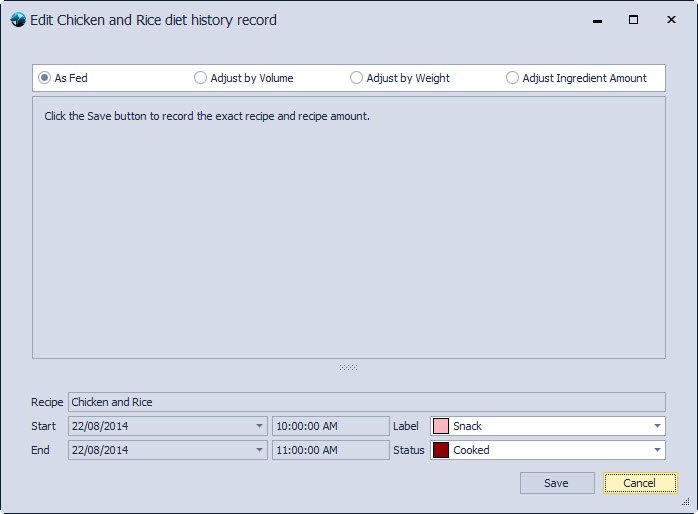Click the End time 11:00:00 AM field
Image resolution: width=698 pixels, height=514 pixels.
pos(330,450)
